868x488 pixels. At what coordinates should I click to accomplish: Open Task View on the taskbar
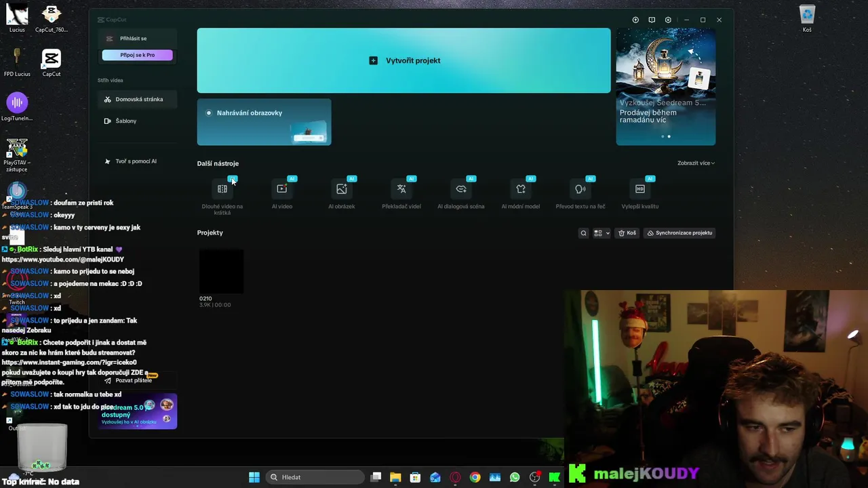pyautogui.click(x=376, y=477)
